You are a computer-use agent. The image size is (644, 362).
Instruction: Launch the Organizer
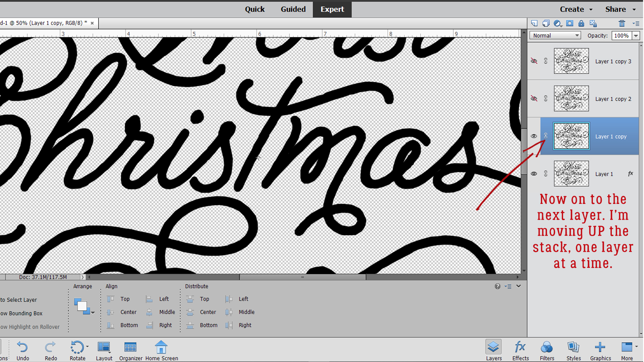131,351
